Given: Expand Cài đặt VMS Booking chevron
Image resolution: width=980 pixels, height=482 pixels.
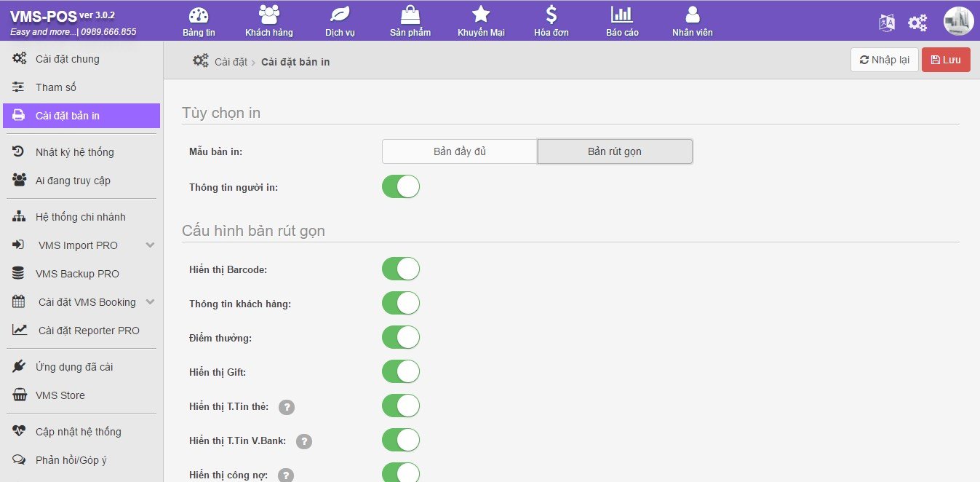Looking at the screenshot, I should tap(150, 302).
